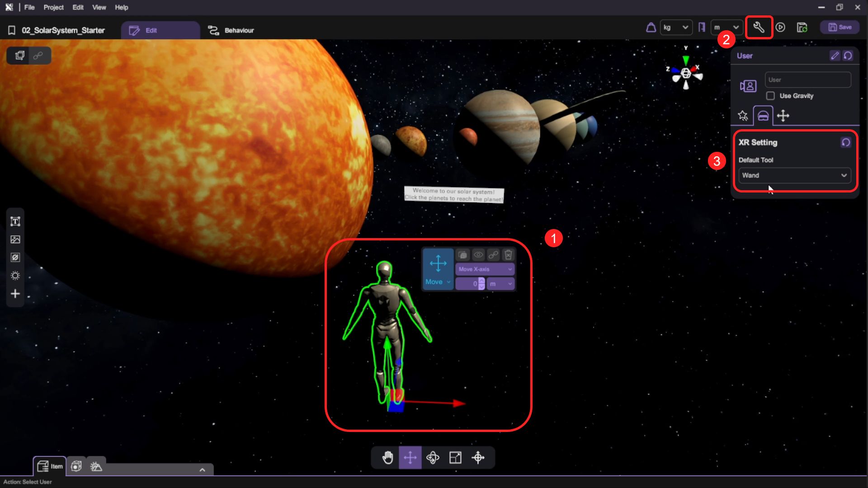Click the play preview button
Image resolution: width=868 pixels, height=488 pixels.
[780, 28]
